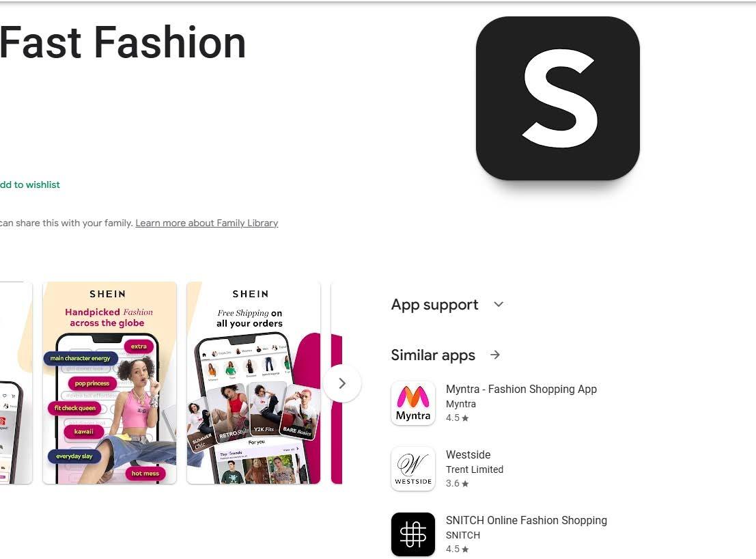Open the Westside app icon
The height and width of the screenshot is (559, 756).
[x=412, y=469]
